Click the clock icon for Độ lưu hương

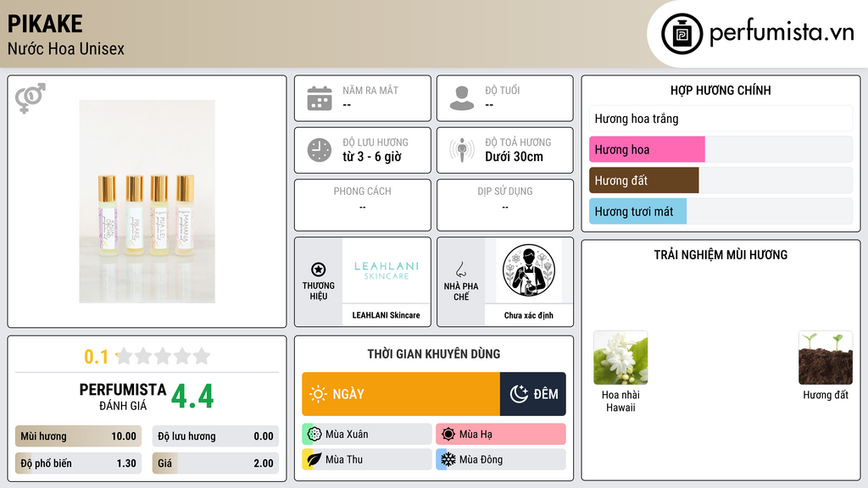(x=320, y=150)
